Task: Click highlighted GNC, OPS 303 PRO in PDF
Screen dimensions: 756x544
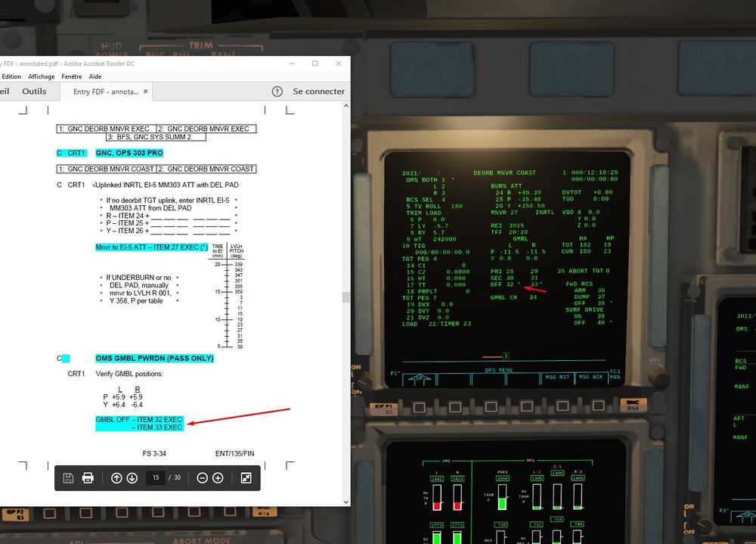Action: [129, 153]
